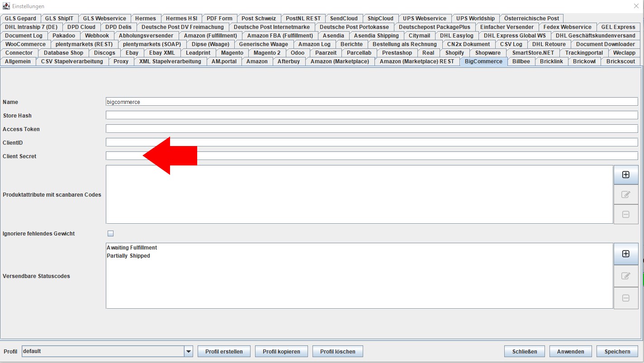Click the Profil löschen button
Image resolution: width=644 pixels, height=363 pixels.
[x=337, y=351]
